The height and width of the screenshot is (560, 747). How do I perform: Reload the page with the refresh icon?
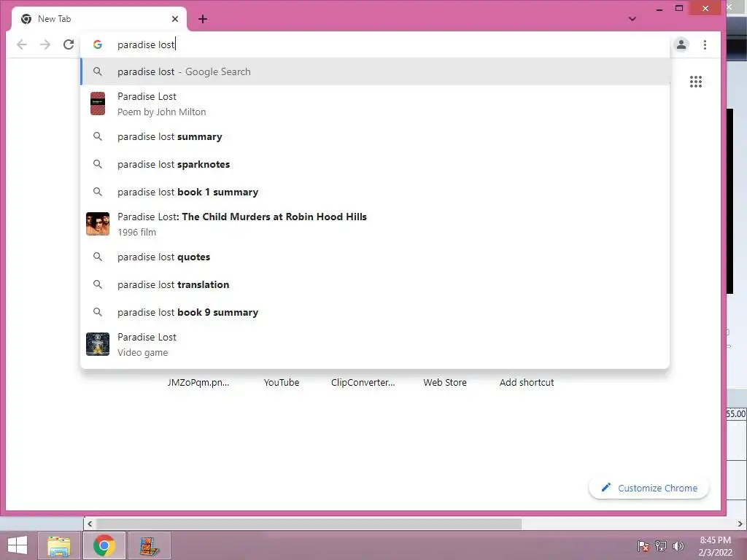point(69,44)
